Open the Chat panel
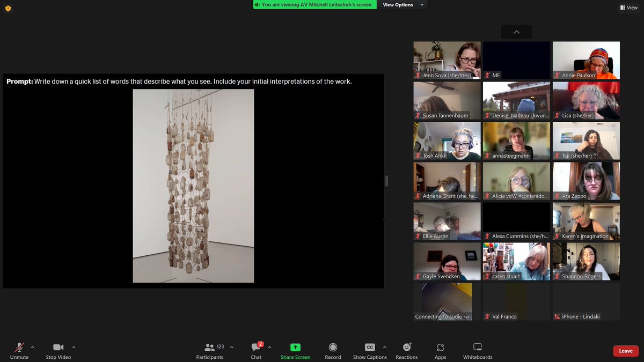Viewport: 644px width, 362px height. [x=256, y=351]
